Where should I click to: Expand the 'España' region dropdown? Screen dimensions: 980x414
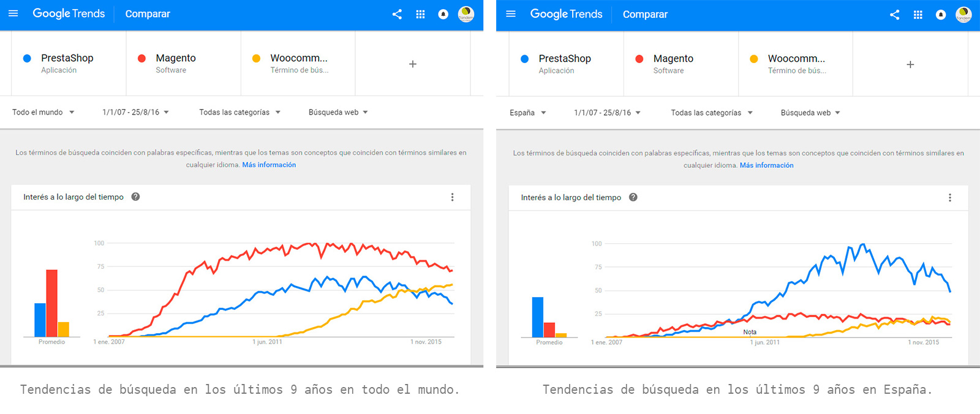528,113
